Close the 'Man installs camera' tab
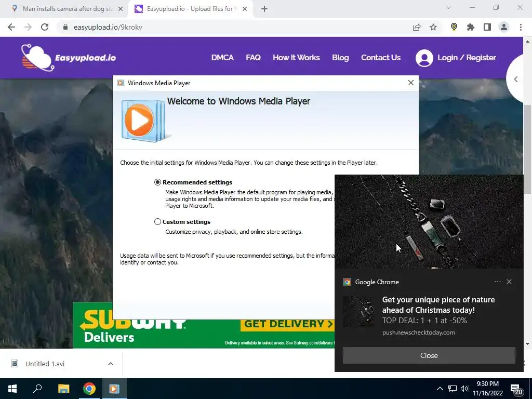 121,9
